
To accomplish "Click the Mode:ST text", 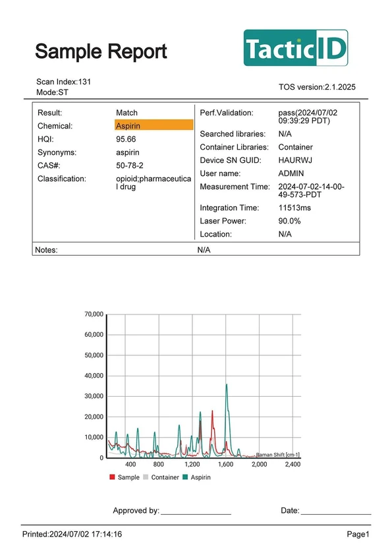I will click(52, 92).
